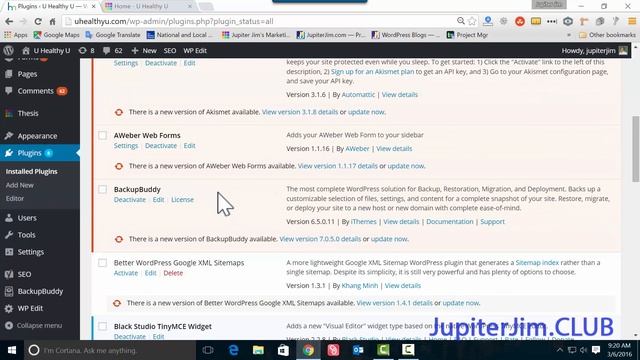640x360 pixels.
Task: Open Sitemap index link in description
Action: [x=537, y=263]
